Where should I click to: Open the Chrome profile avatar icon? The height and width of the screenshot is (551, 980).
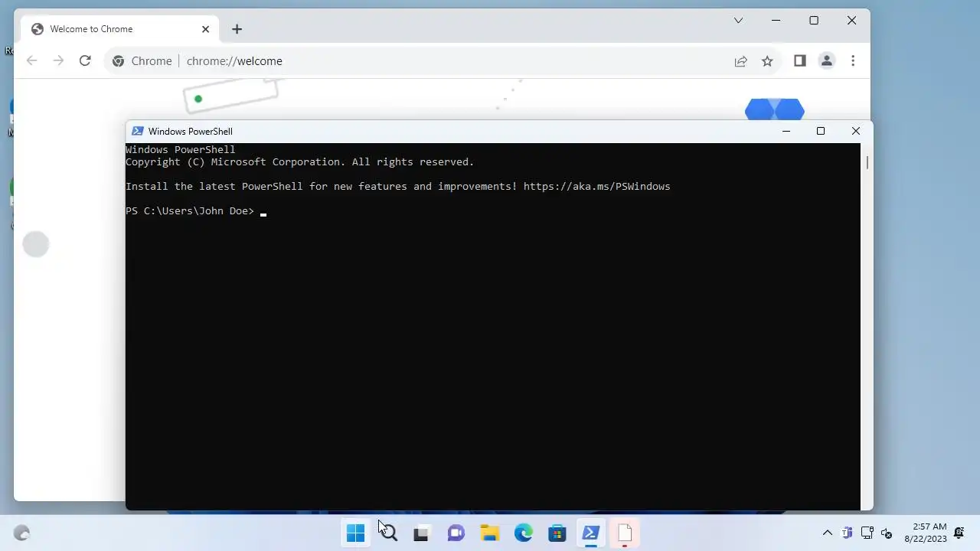[827, 61]
